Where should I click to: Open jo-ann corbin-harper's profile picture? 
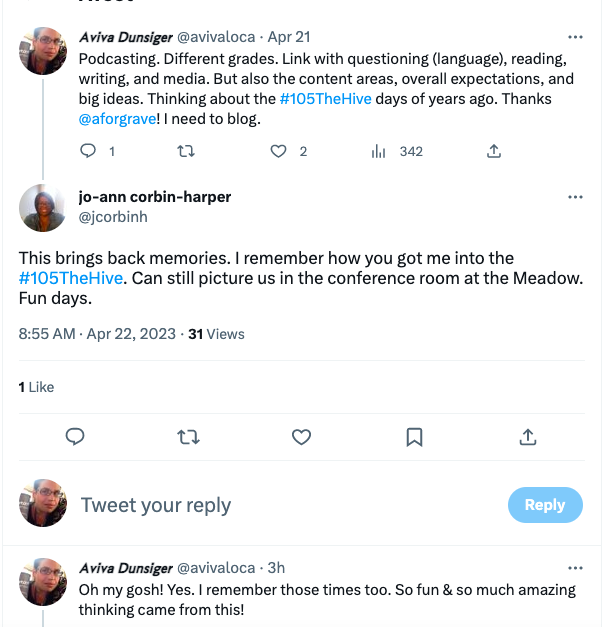click(43, 208)
